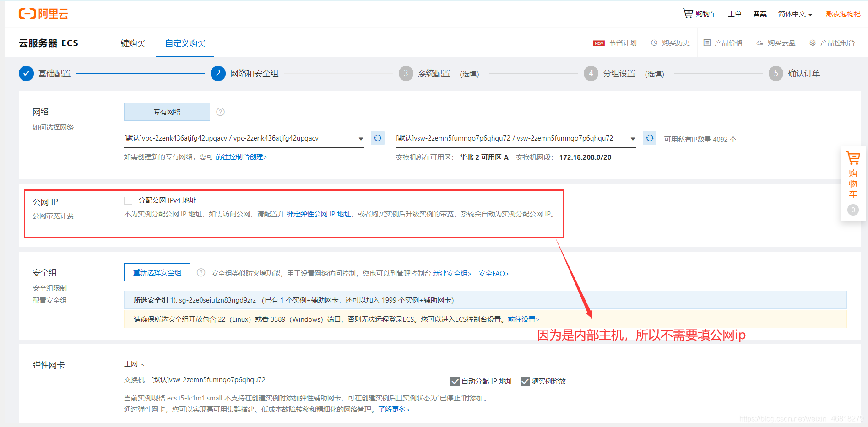Click the 172.18.208.0/20 network segment value
The width and height of the screenshot is (868, 427).
(585, 157)
